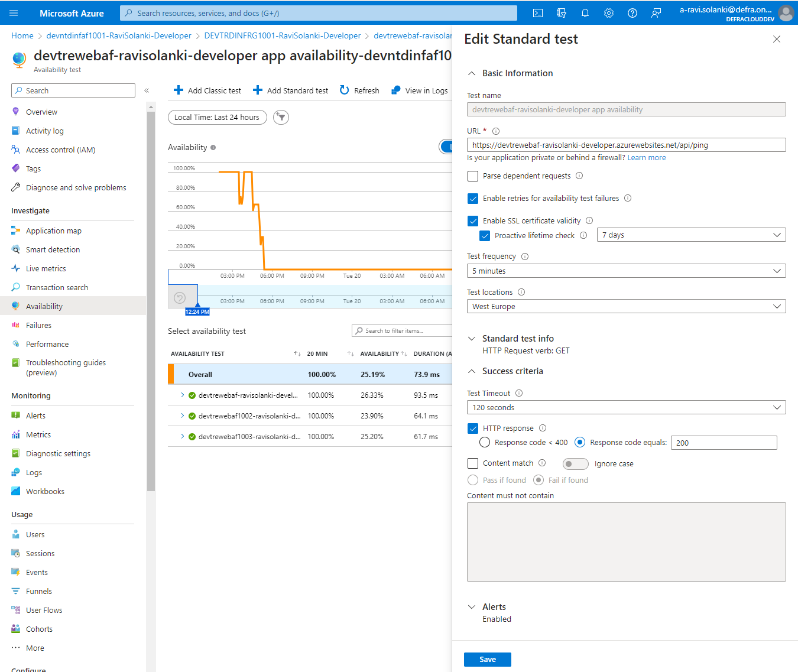Click the Learn more link
This screenshot has width=798, height=672.
[647, 158]
